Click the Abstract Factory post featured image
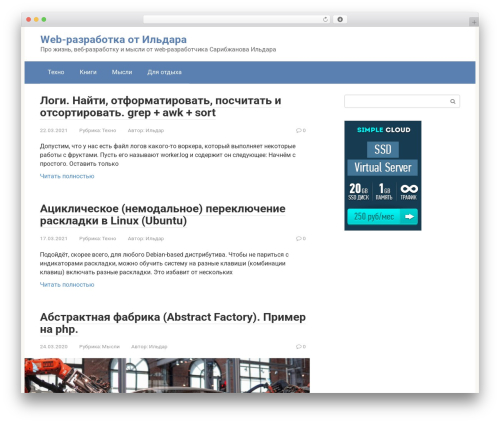500x423 pixels. pyautogui.click(x=167, y=375)
